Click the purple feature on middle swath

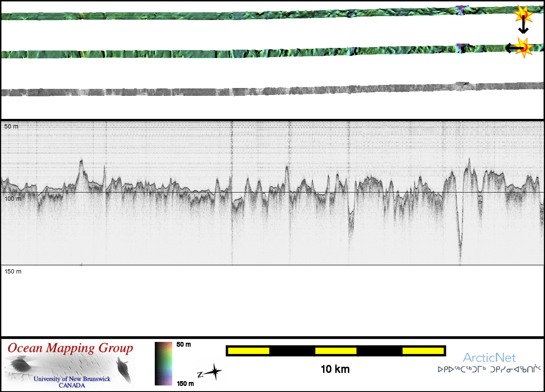pos(460,47)
